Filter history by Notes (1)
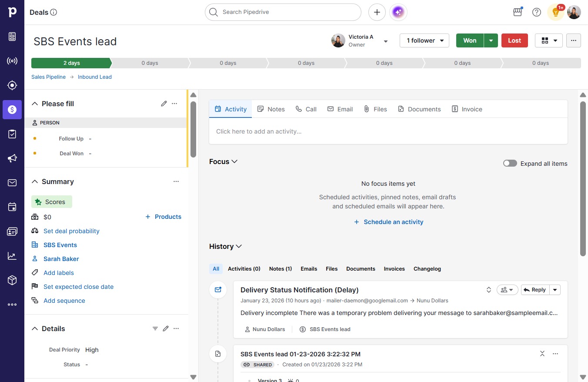588x382 pixels. pos(281,269)
